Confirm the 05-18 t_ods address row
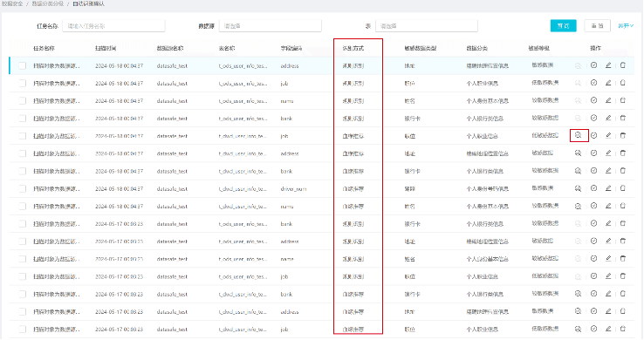Viewport: 644px width, 340px height. click(x=594, y=65)
